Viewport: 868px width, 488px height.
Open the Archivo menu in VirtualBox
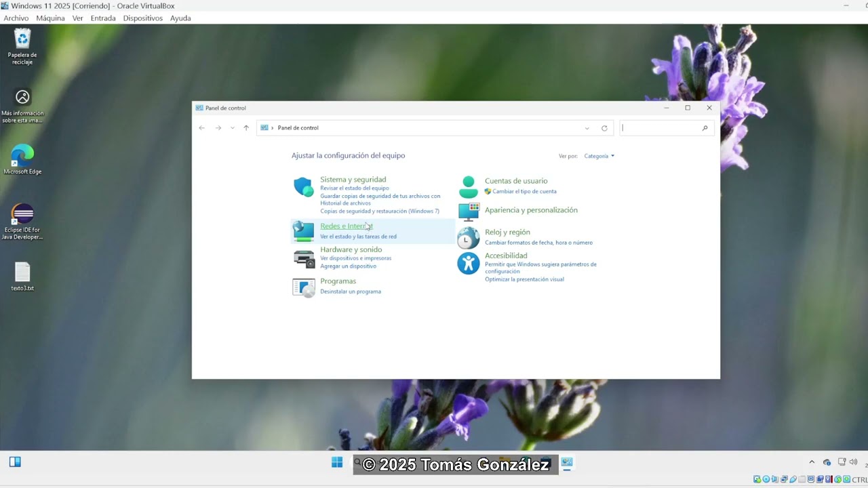[x=16, y=18]
